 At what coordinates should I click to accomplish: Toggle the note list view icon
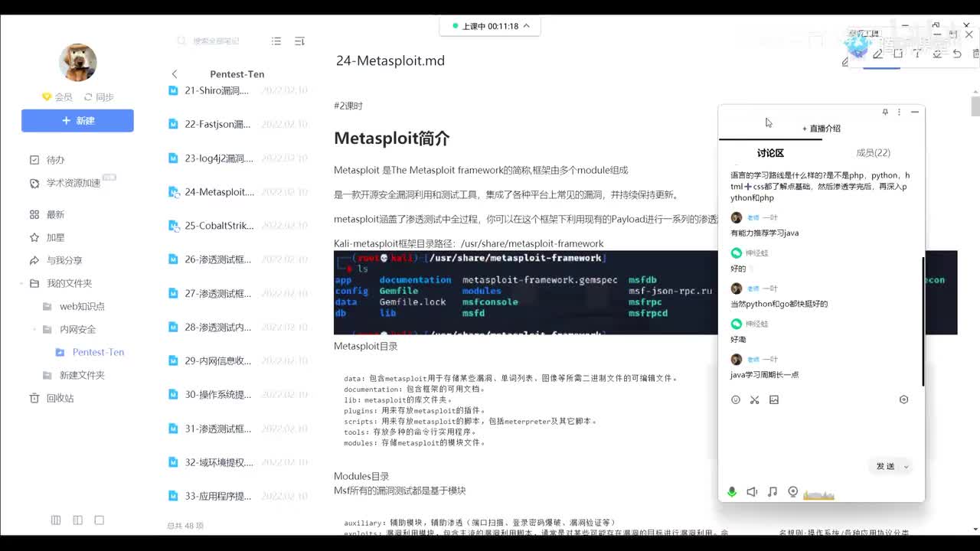pos(276,41)
